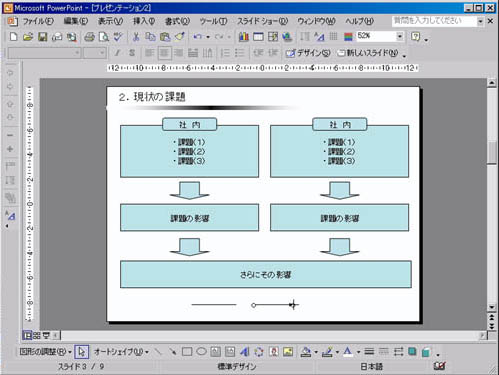Toggle center text alignment button

tap(164, 53)
